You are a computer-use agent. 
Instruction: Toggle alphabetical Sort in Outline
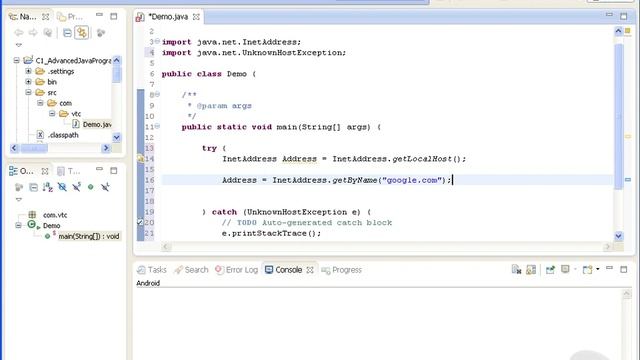tap(48, 187)
